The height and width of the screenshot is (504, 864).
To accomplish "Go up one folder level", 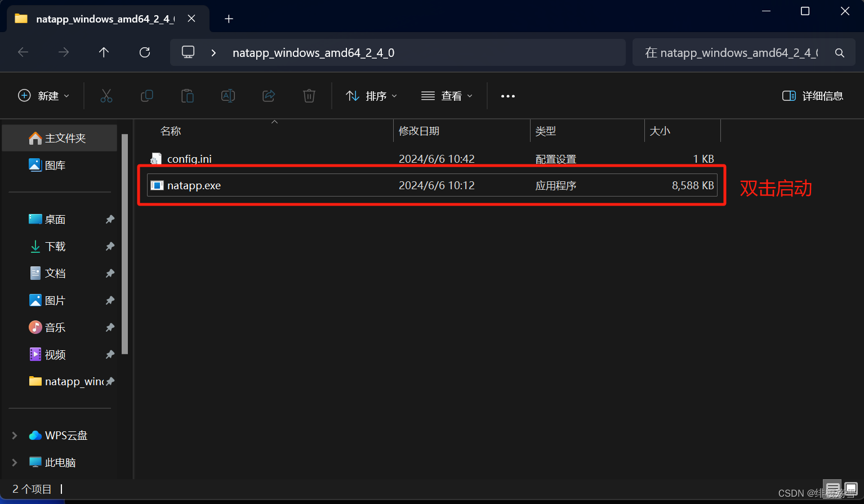I will [x=104, y=52].
